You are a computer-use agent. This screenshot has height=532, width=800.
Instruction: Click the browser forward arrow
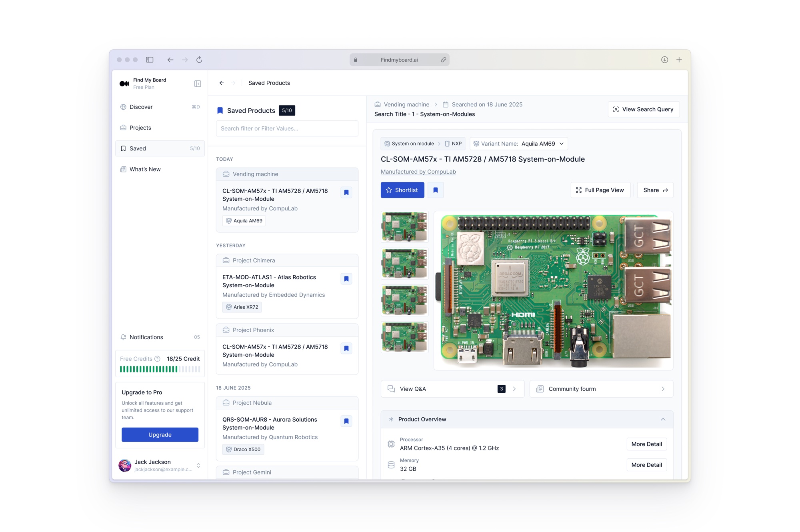click(185, 60)
